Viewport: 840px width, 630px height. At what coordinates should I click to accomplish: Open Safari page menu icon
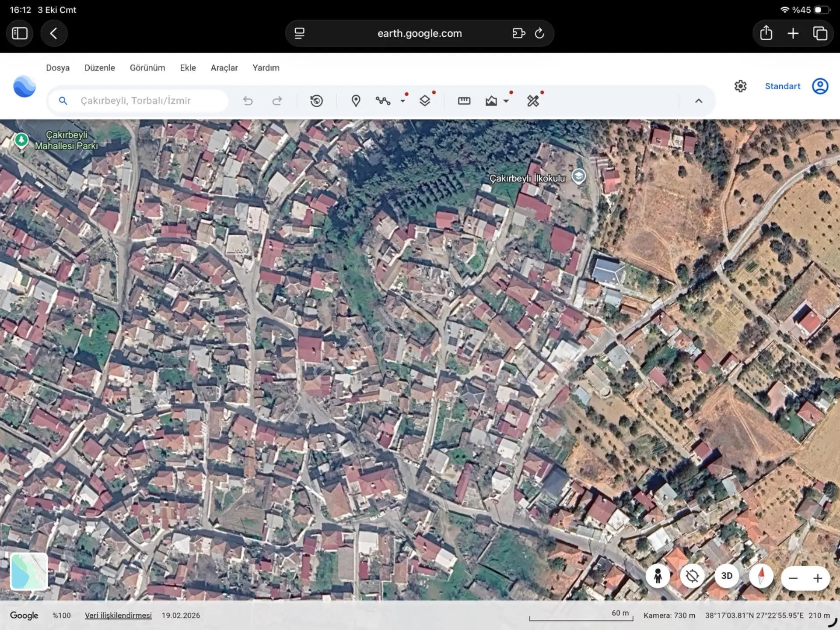[299, 33]
